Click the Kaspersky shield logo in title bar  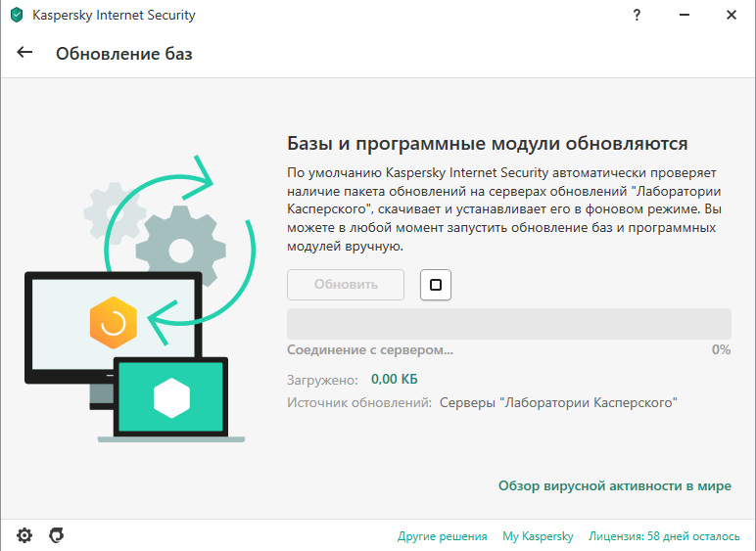(17, 15)
